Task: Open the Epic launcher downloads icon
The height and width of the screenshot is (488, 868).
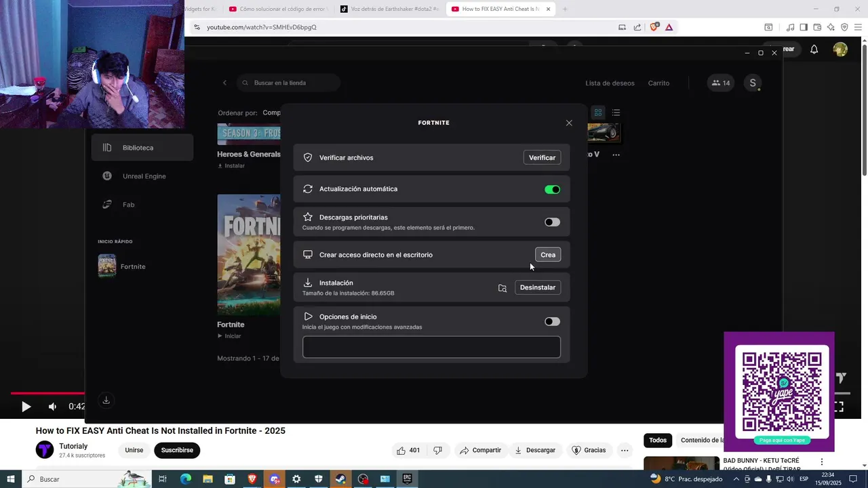Action: point(106,400)
